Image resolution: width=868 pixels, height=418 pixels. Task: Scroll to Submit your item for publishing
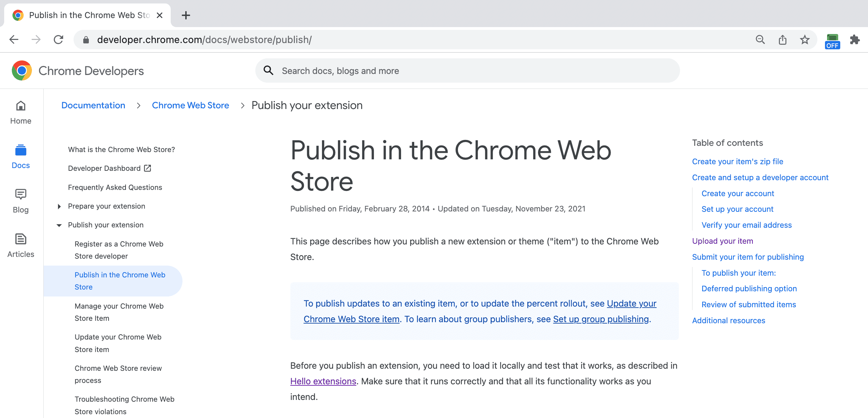pyautogui.click(x=748, y=256)
